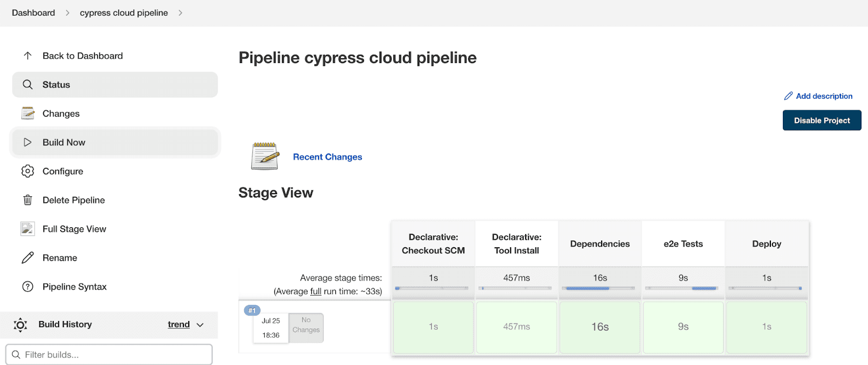
Task: Open the Recent Changes link
Action: tap(328, 157)
